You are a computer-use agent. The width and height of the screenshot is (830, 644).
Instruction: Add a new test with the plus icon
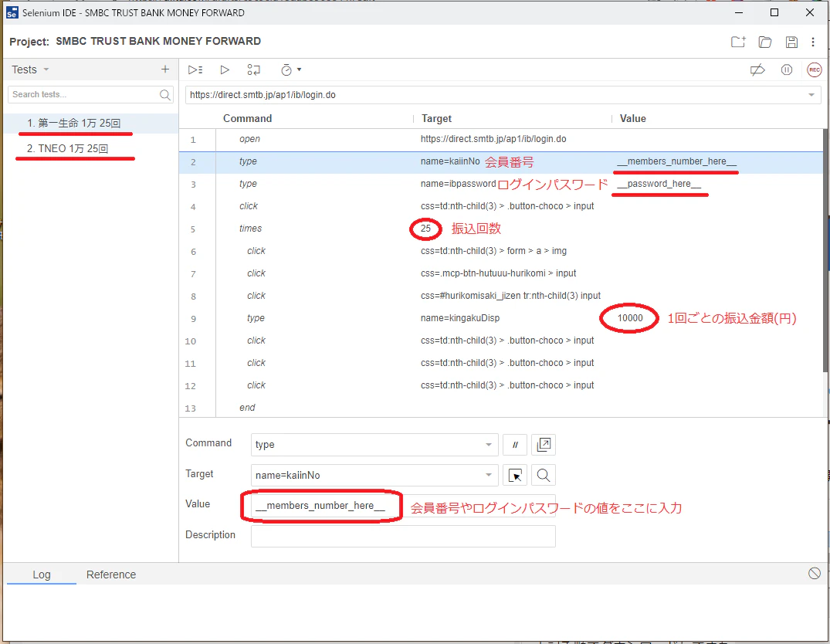165,69
